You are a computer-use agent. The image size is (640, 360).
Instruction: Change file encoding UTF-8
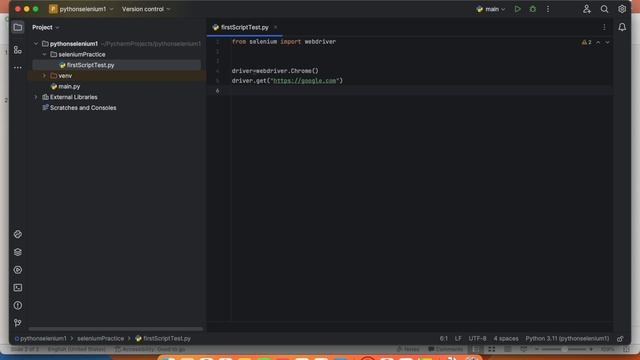point(477,338)
